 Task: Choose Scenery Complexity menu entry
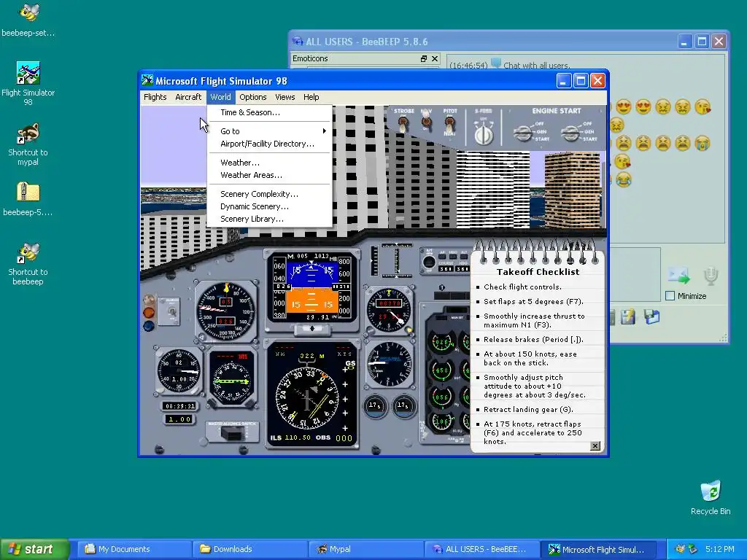tap(270, 194)
